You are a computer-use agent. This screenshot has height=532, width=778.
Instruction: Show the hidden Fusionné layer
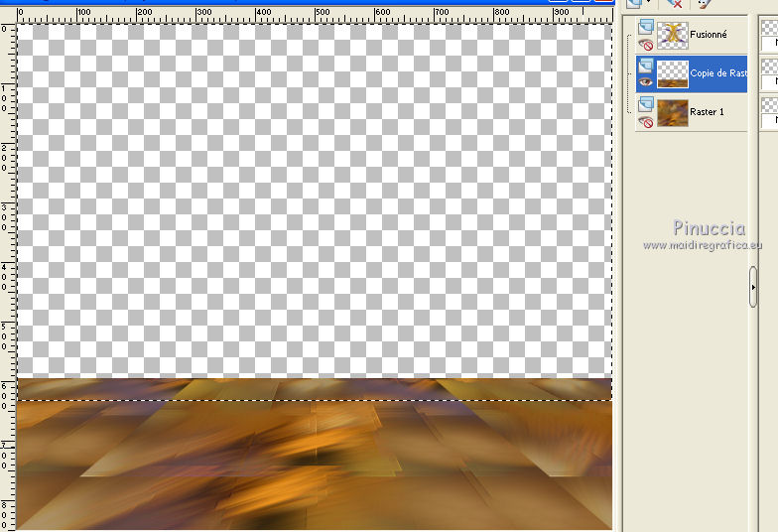pyautogui.click(x=645, y=44)
